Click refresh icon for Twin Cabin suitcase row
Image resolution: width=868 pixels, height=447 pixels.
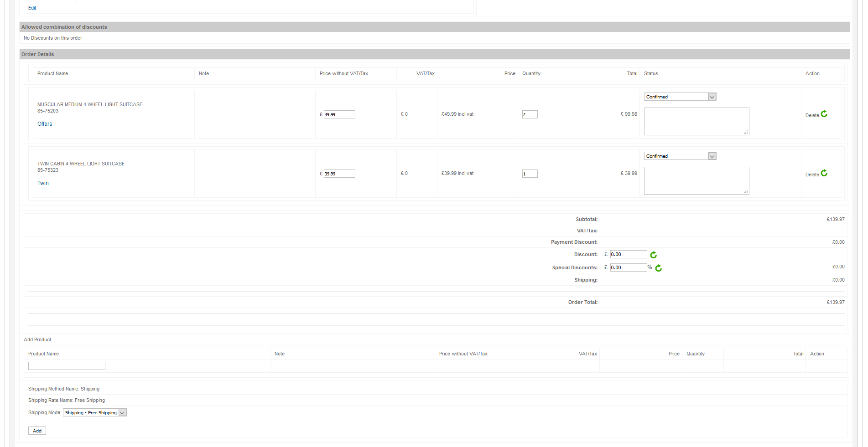point(824,173)
